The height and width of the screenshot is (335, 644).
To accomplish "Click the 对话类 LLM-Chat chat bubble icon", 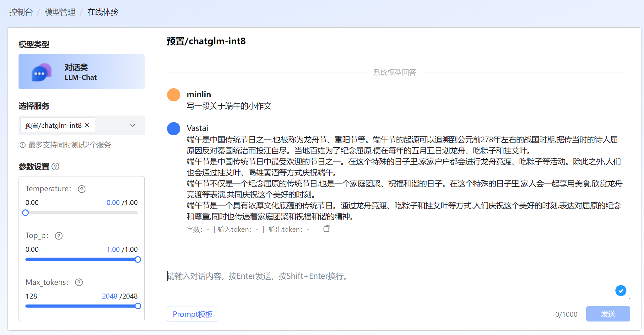I will point(41,72).
